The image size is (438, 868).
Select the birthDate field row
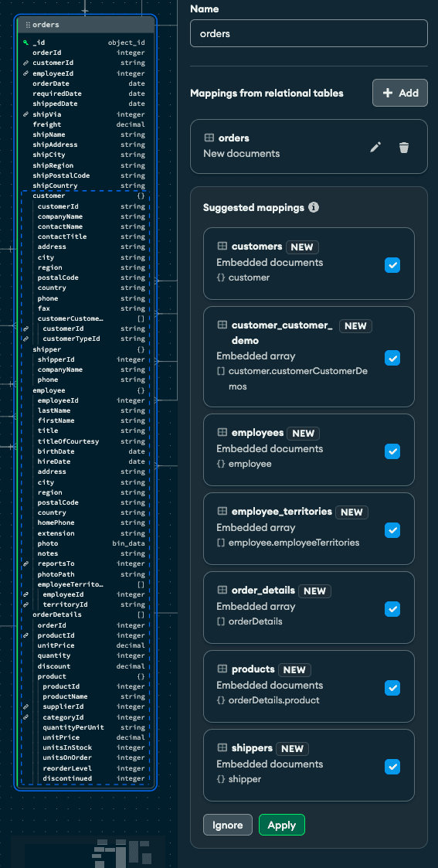tap(86, 451)
